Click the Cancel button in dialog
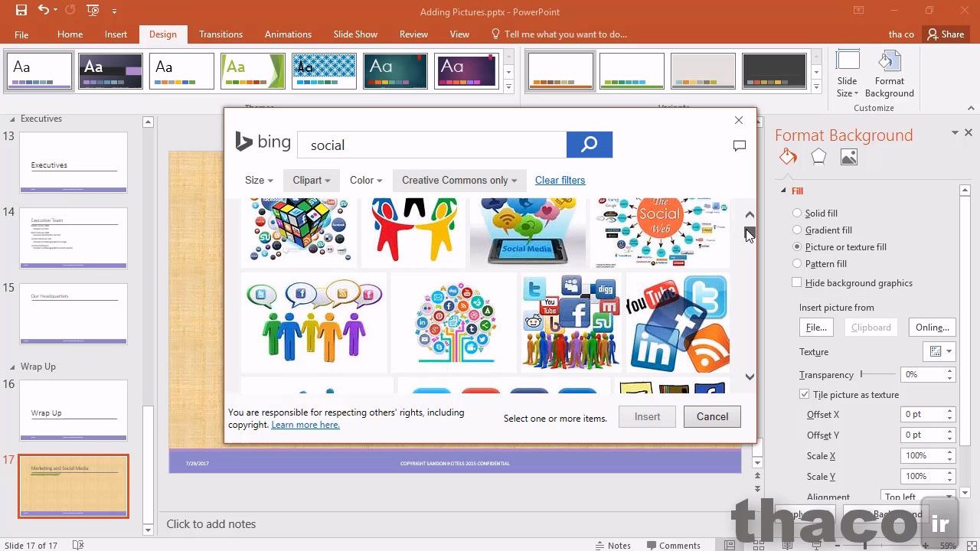Image resolution: width=980 pixels, height=551 pixels. [712, 416]
